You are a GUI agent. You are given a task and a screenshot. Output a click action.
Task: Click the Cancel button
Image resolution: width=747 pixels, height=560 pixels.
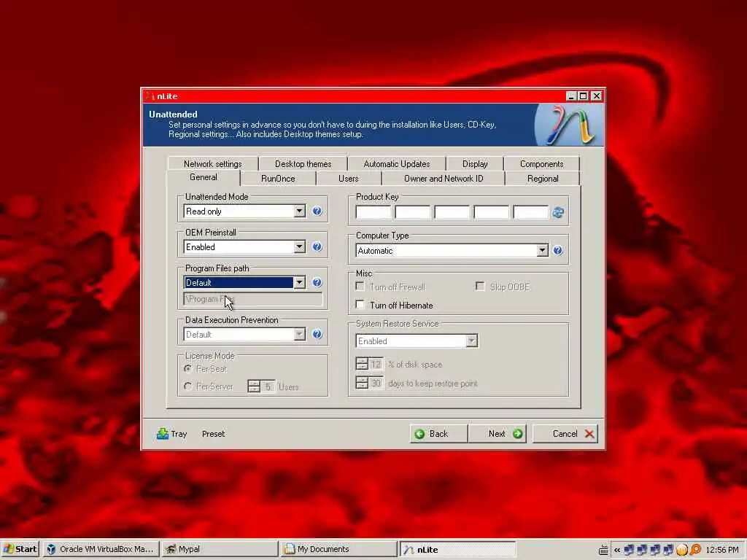565,434
